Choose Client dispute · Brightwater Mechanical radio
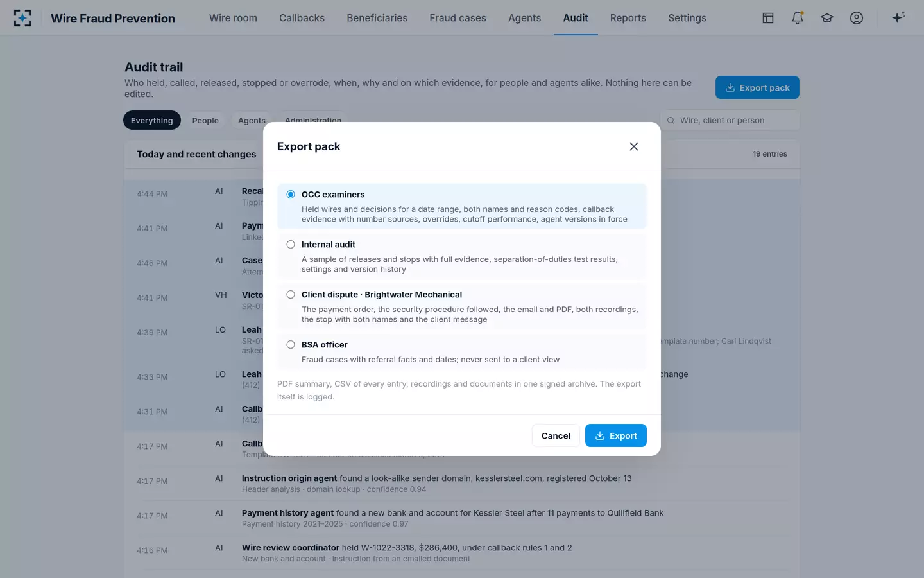This screenshot has height=578, width=924. [291, 294]
